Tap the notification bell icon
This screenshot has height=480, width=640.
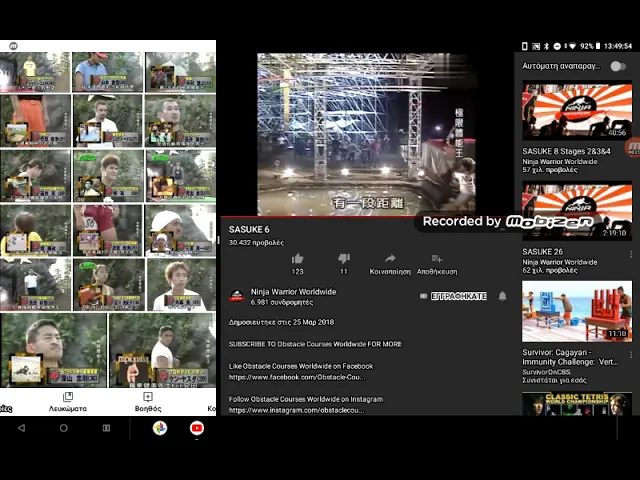click(502, 296)
